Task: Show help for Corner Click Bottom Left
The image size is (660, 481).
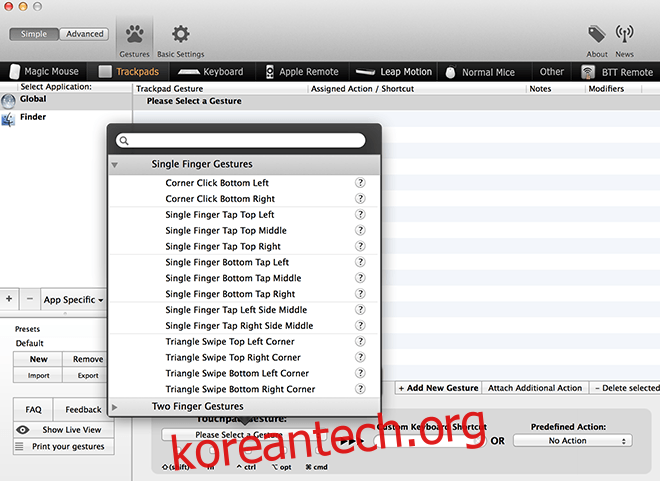Action: (x=360, y=183)
